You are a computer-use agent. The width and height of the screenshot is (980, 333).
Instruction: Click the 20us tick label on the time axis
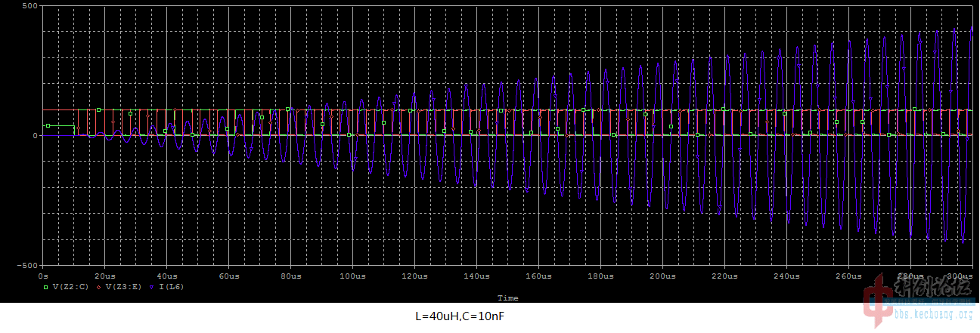(104, 276)
